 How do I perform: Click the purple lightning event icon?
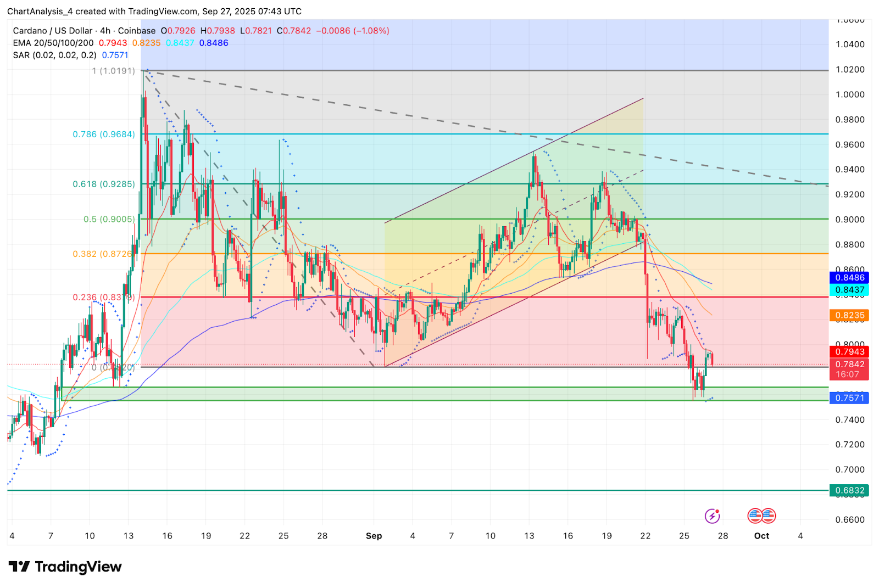point(712,516)
